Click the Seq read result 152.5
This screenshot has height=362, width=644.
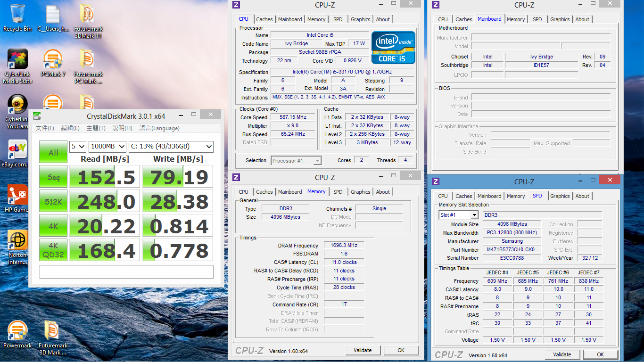point(105,177)
